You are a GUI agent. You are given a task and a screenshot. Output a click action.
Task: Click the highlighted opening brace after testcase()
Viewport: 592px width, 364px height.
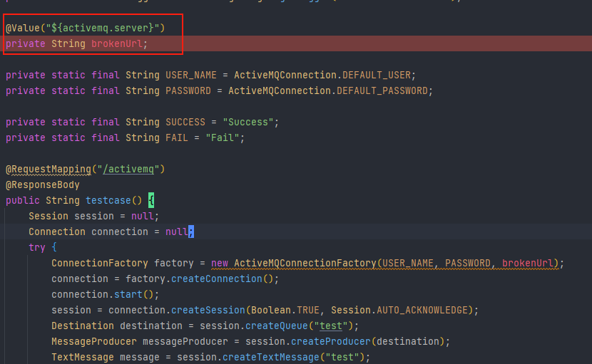151,201
